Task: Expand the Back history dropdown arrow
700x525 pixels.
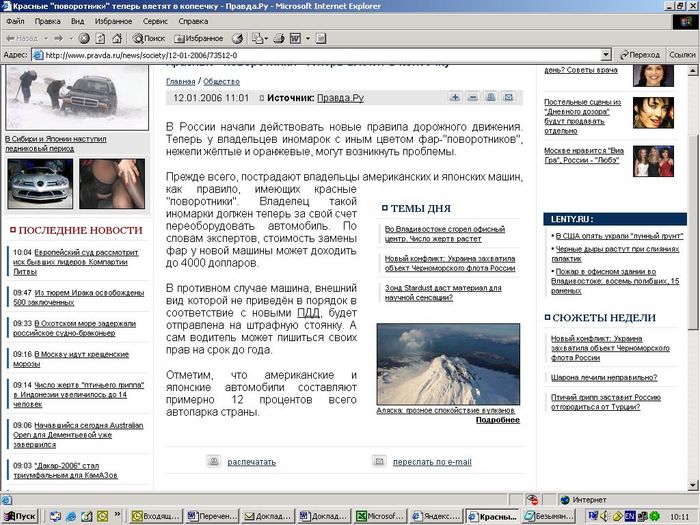Action: coord(46,39)
